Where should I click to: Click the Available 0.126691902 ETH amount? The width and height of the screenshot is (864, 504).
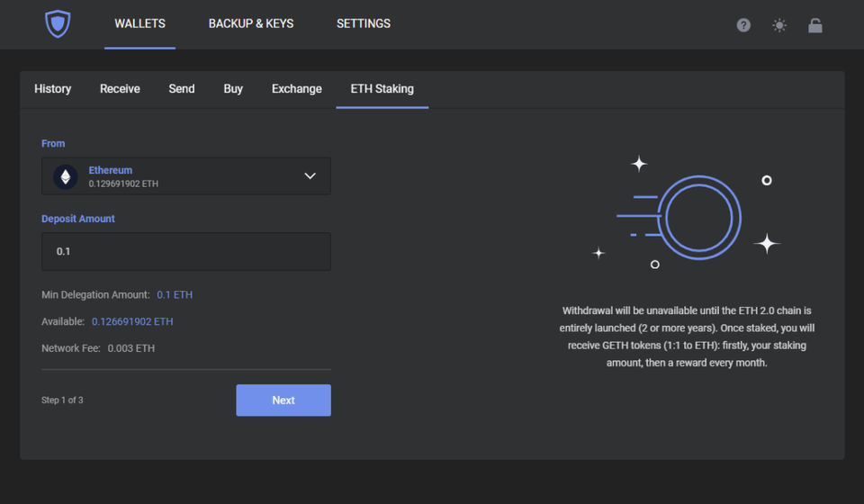[x=132, y=321]
